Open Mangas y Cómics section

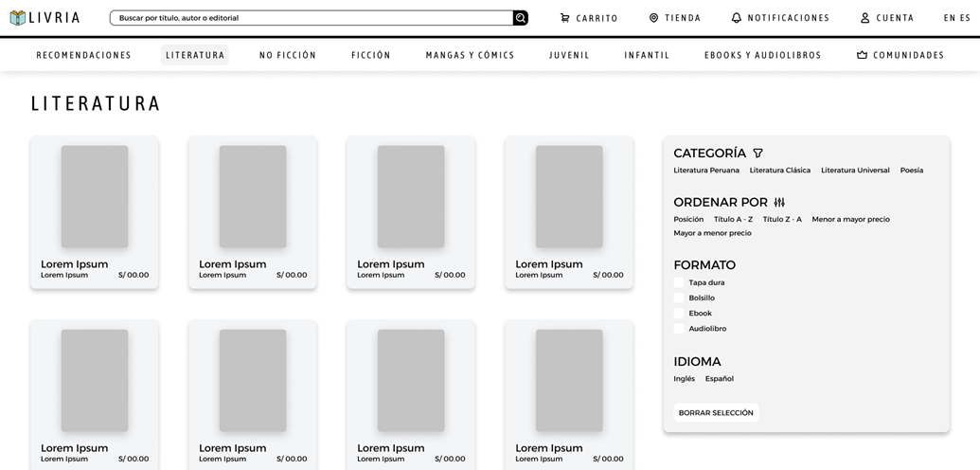pyautogui.click(x=470, y=55)
